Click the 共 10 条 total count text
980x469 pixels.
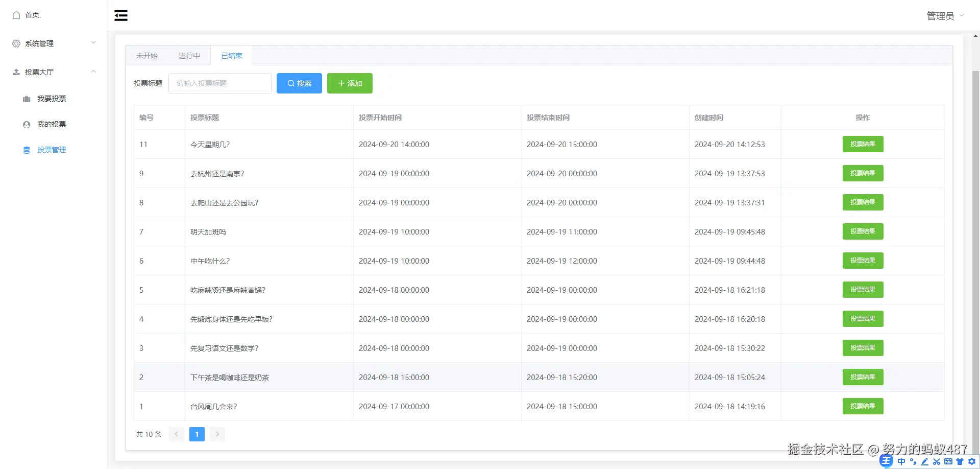(149, 434)
